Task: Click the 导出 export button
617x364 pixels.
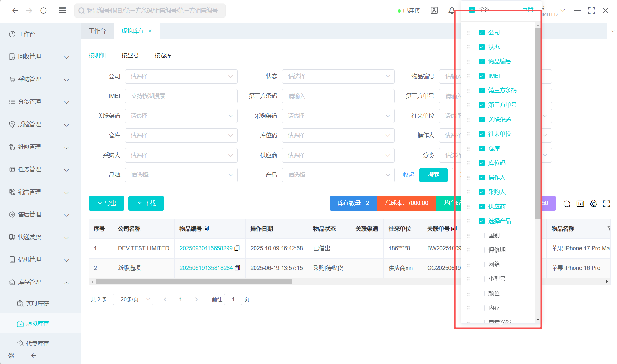Action: (x=106, y=203)
